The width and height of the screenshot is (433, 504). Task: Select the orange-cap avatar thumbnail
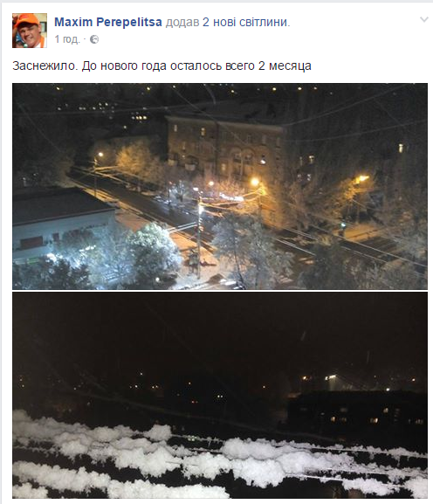[30, 31]
